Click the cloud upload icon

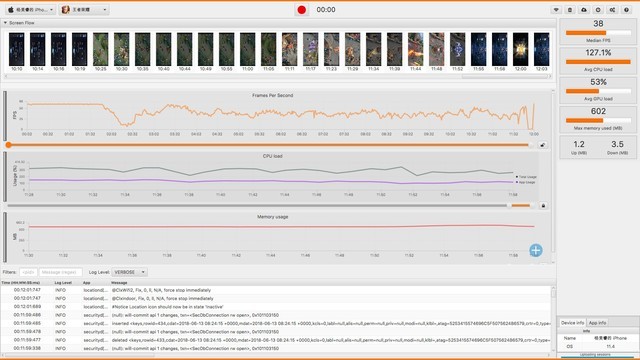584,10
